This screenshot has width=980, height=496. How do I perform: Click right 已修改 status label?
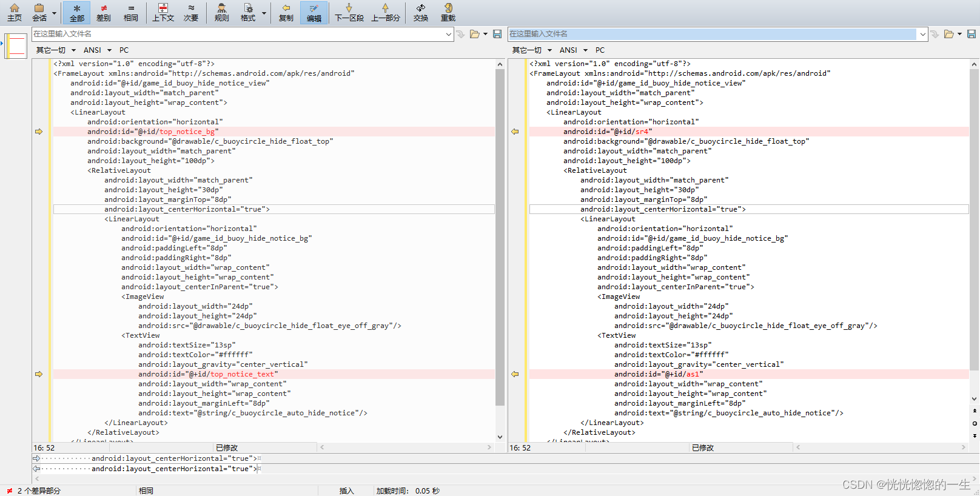(703, 448)
